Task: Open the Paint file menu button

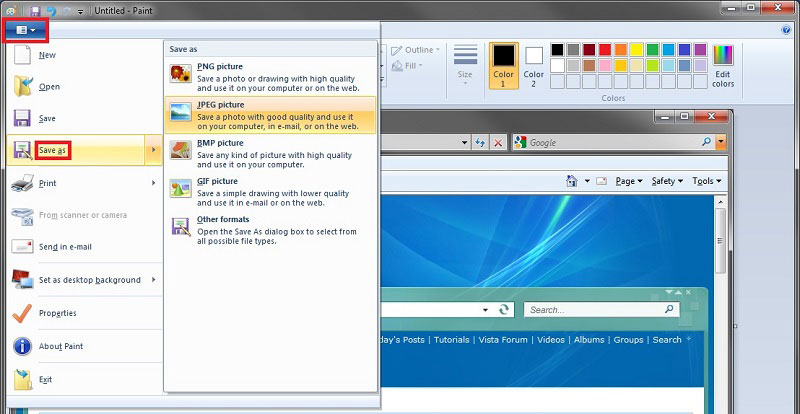Action: [25, 30]
